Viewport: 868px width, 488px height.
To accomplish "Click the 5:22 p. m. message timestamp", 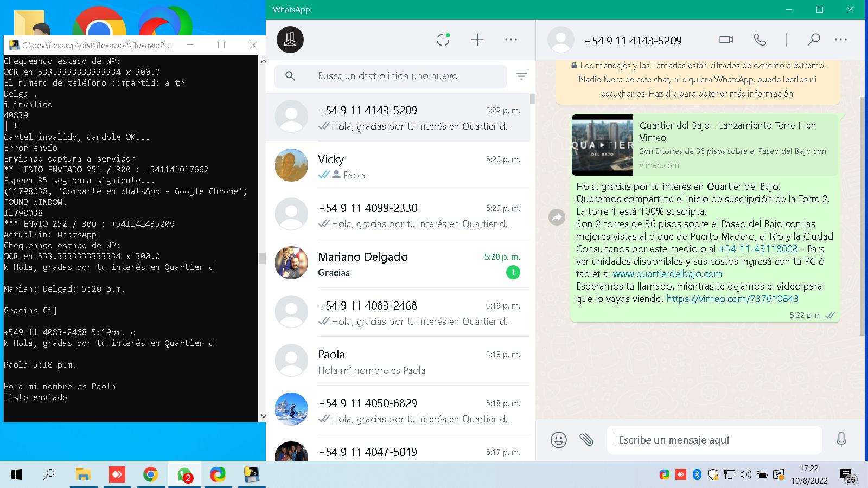I will coord(806,315).
